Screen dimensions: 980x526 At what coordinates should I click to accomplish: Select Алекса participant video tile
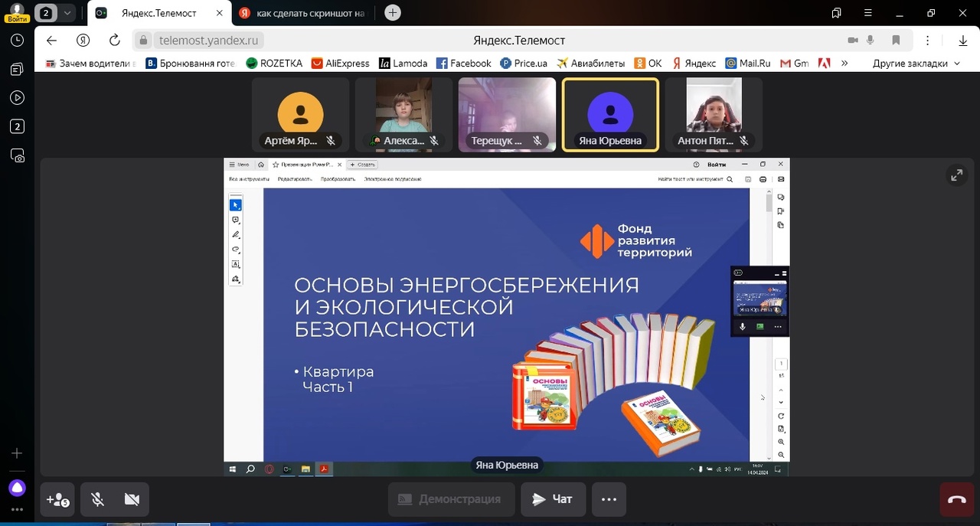[x=403, y=114]
